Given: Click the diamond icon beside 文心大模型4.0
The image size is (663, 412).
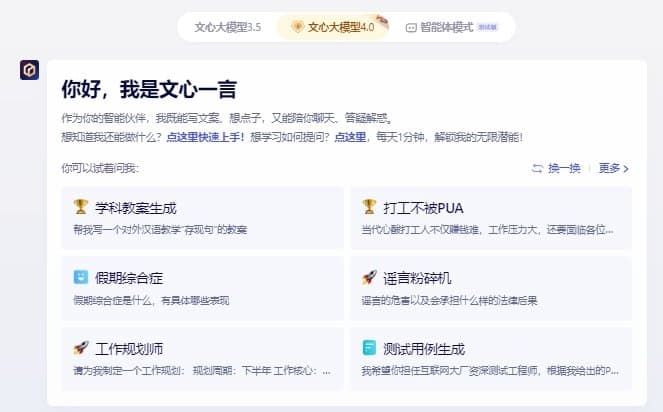Looking at the screenshot, I should pos(297,27).
